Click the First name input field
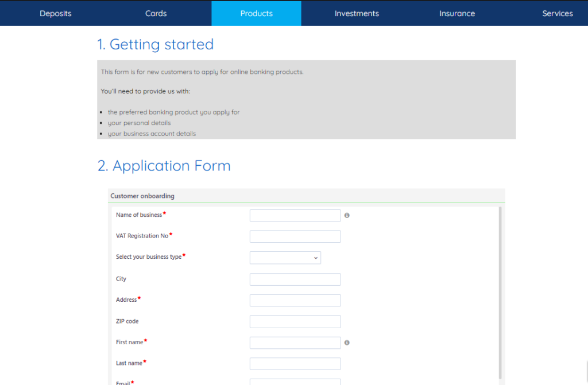 coord(295,343)
